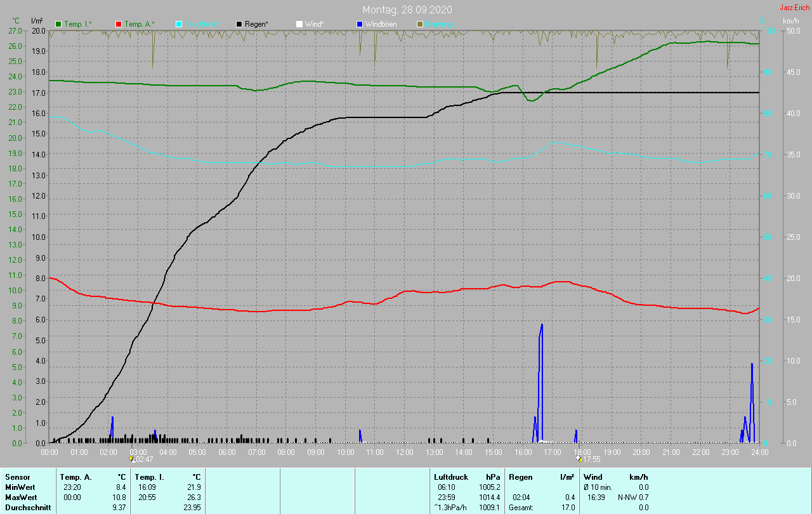Image resolution: width=812 pixels, height=514 pixels.
Task: Click the 'Regen' column header in the table
Action: click(x=520, y=477)
